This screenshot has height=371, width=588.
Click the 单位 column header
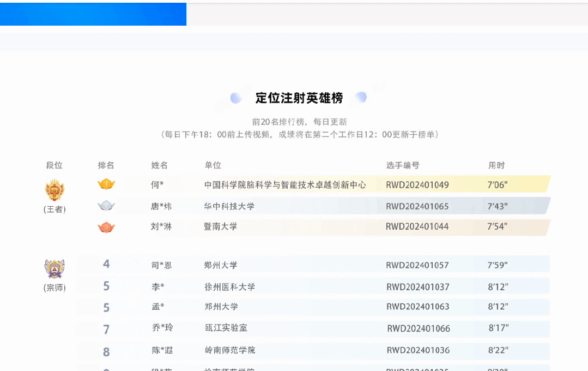tap(213, 165)
